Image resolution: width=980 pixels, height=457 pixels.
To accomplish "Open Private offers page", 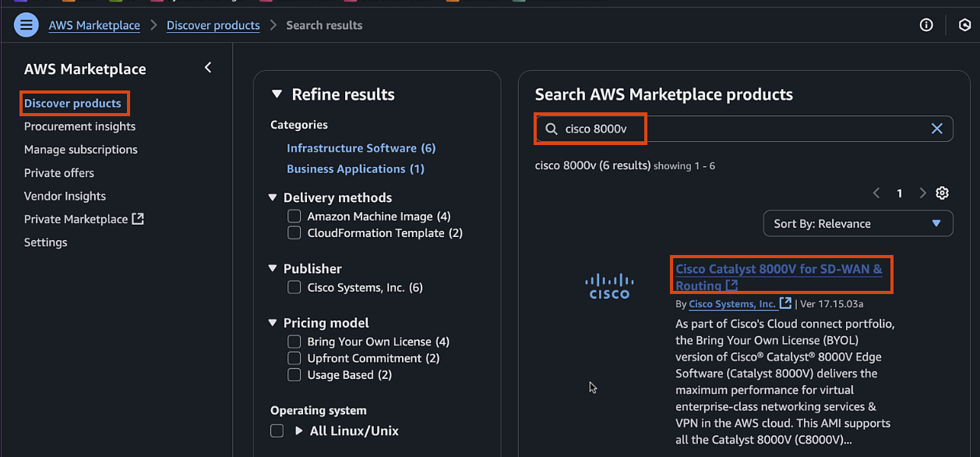I will (x=58, y=172).
